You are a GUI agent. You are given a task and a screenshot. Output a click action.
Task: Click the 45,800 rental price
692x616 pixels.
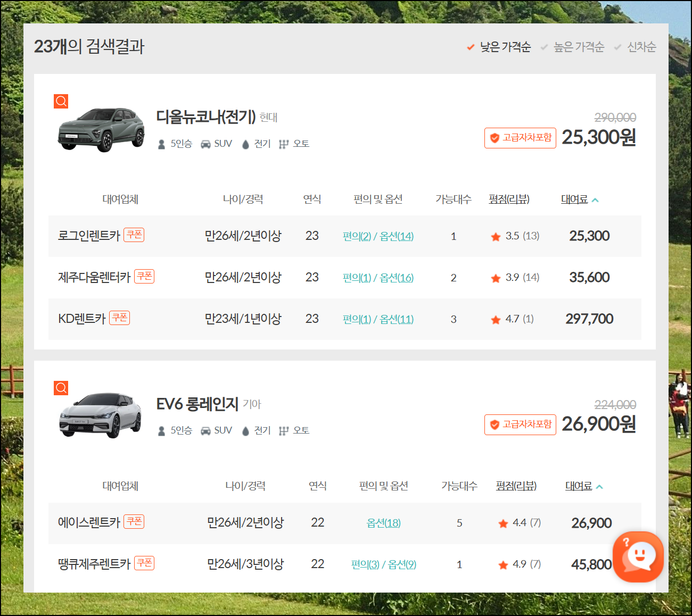pyautogui.click(x=591, y=564)
